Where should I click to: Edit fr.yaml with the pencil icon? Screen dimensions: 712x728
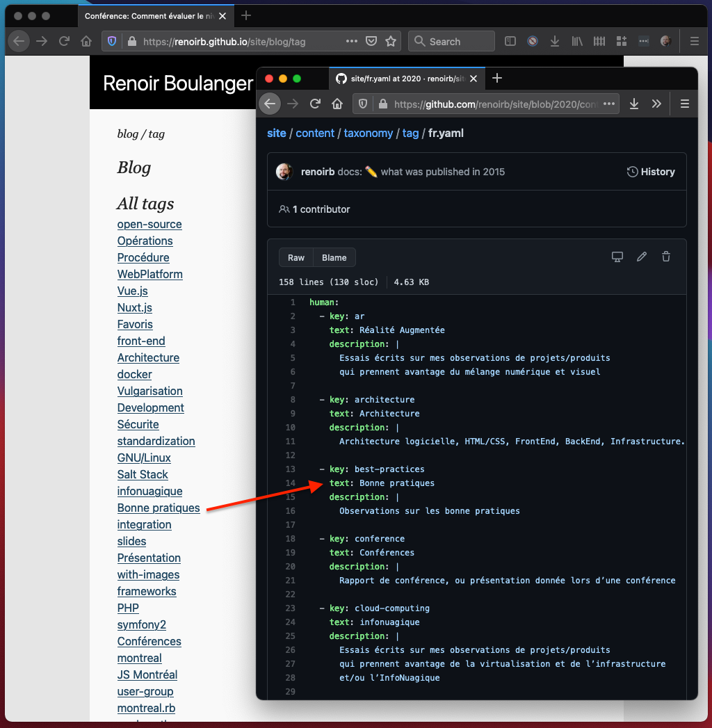click(x=642, y=257)
